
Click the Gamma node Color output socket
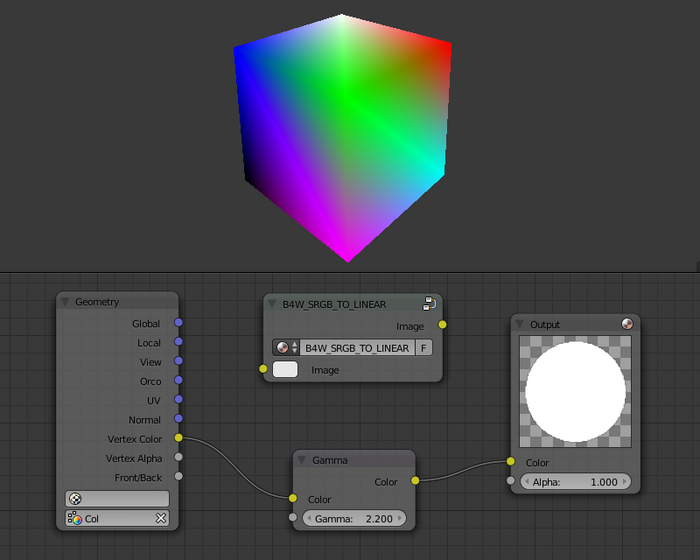click(x=415, y=481)
